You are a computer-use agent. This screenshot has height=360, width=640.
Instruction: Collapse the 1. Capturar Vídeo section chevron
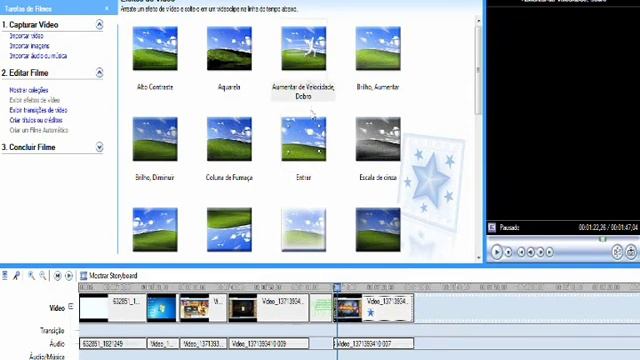[x=99, y=25]
